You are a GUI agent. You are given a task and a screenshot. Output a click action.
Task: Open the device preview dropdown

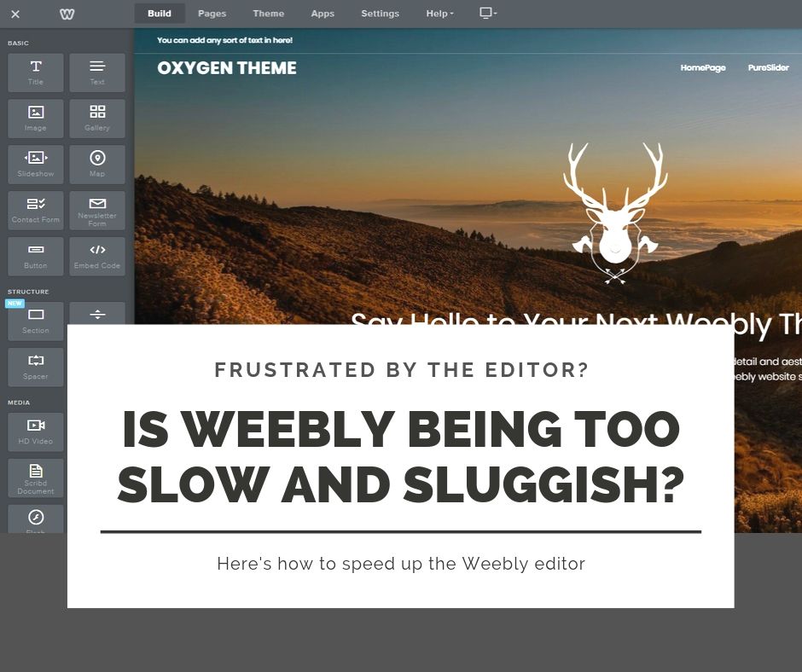pos(488,14)
